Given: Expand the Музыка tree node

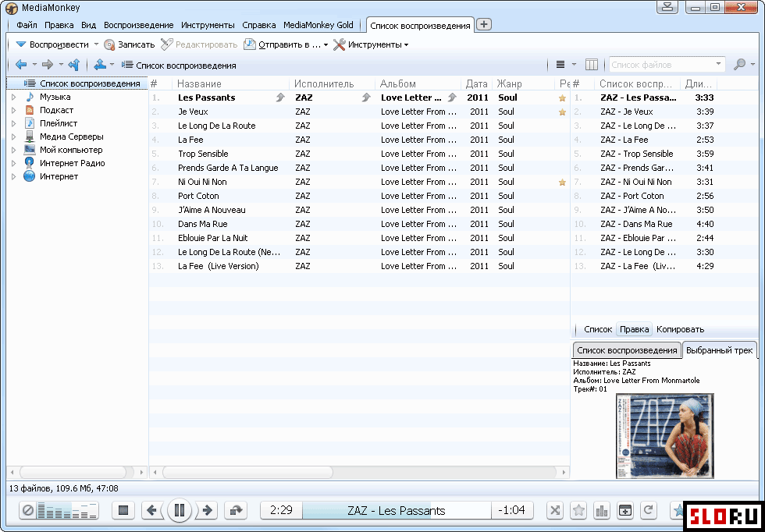Looking at the screenshot, I should [x=14, y=97].
